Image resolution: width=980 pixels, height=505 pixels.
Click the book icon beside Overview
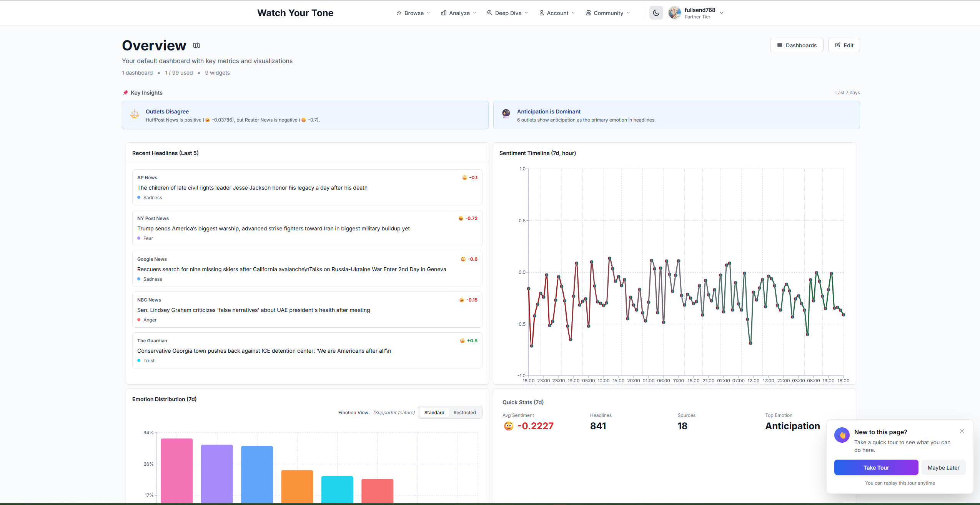pos(196,45)
